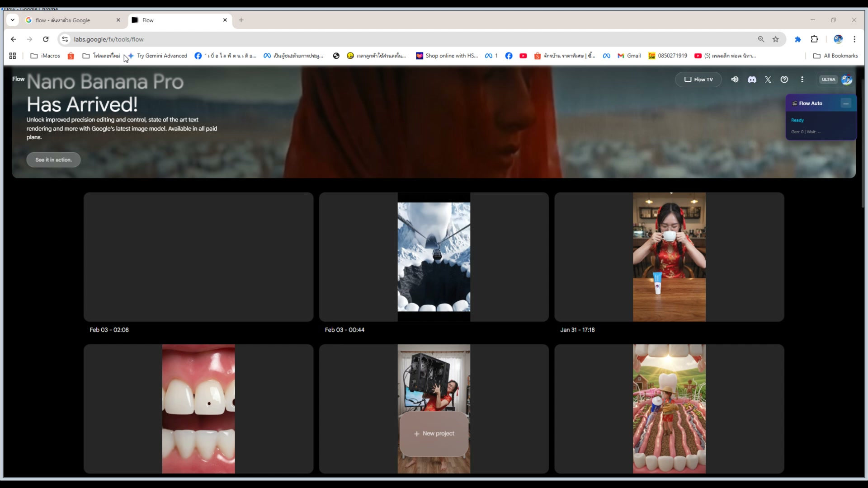
Task: Open the Google profile avatar menu
Action: point(848,79)
